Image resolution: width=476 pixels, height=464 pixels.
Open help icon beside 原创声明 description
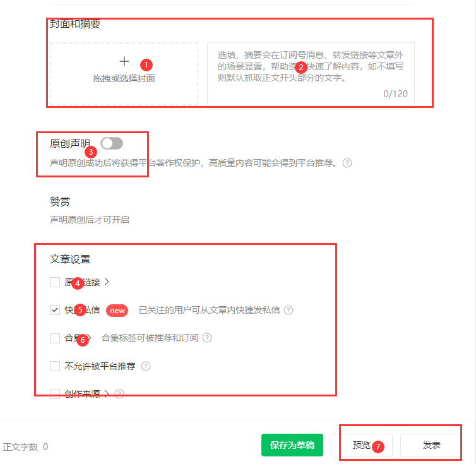(347, 163)
